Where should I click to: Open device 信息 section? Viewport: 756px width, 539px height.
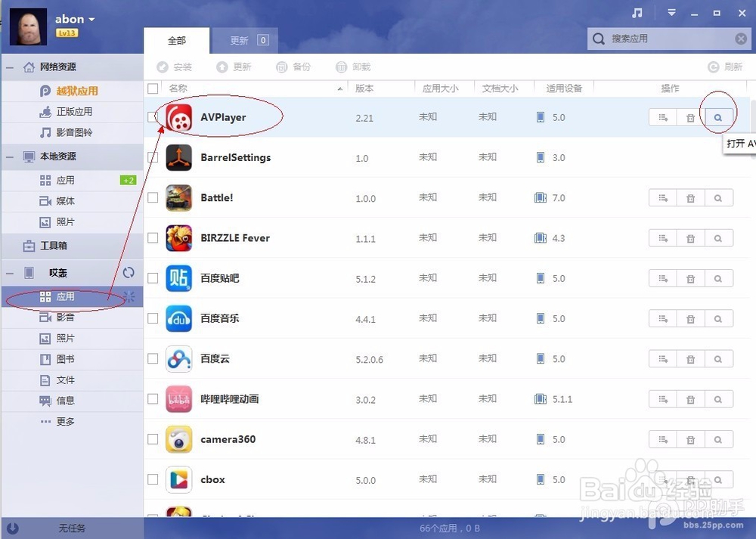pos(73,401)
